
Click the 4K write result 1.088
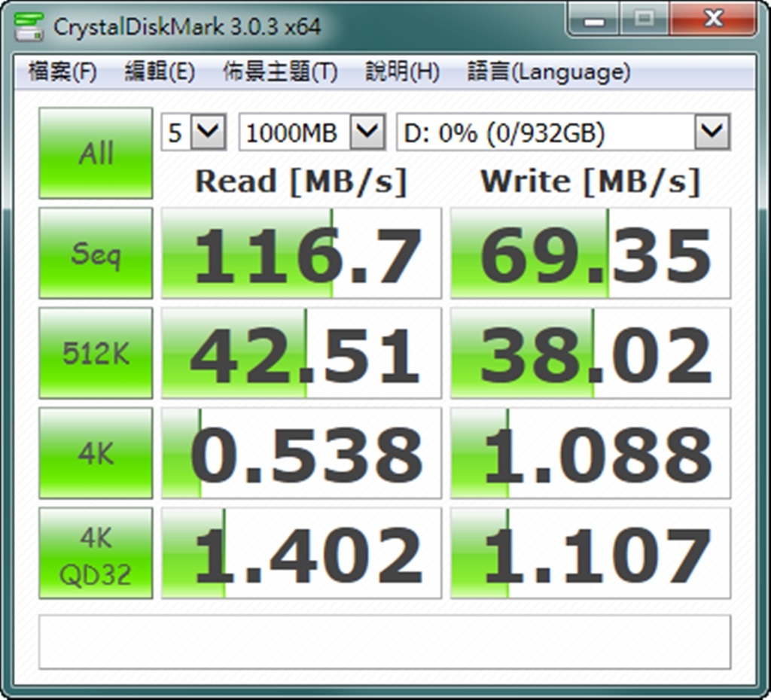coord(590,452)
